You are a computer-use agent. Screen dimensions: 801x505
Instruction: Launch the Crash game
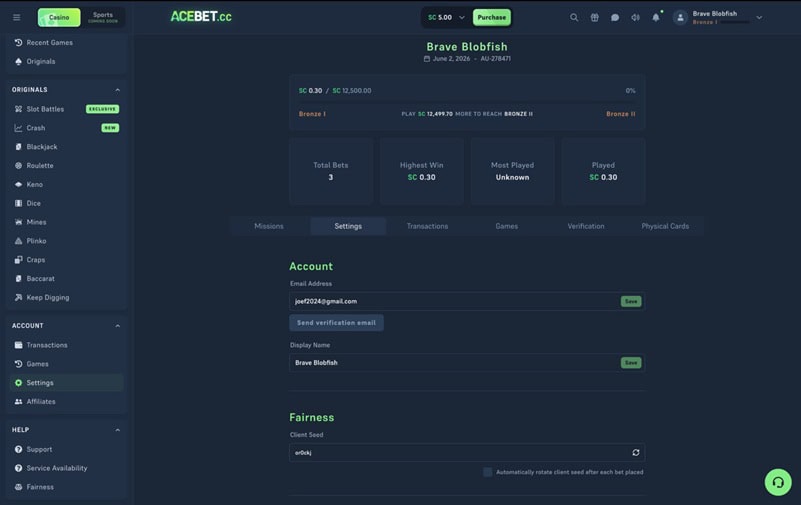66,128
